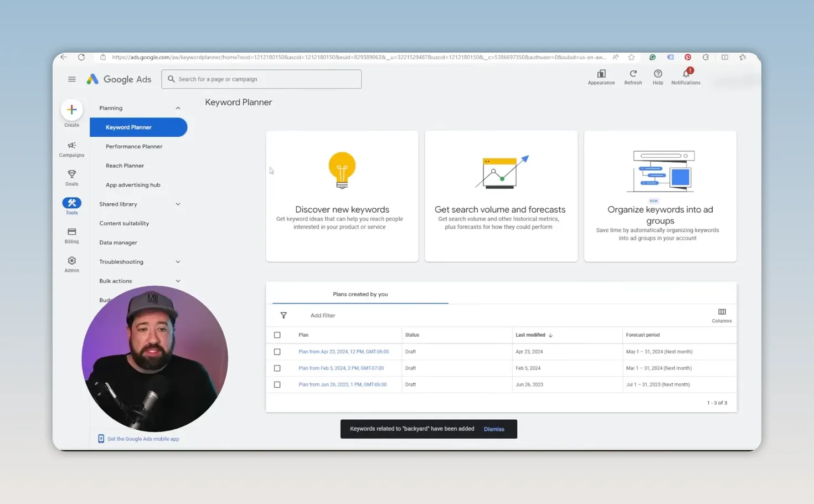Click the 1 - 3 of 3 pagination text
This screenshot has height=504, width=814.
point(717,403)
